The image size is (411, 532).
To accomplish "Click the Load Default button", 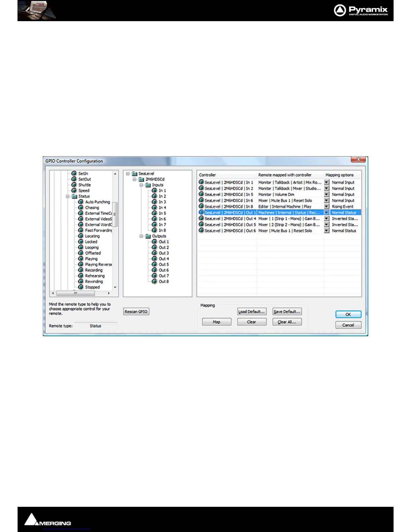I will pyautogui.click(x=252, y=312).
